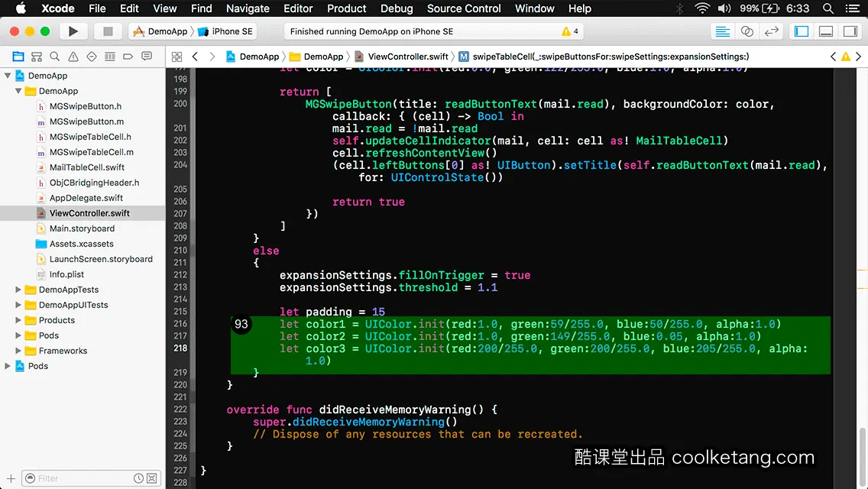
Task: Collapse the DemoApp group folder
Action: pos(18,91)
